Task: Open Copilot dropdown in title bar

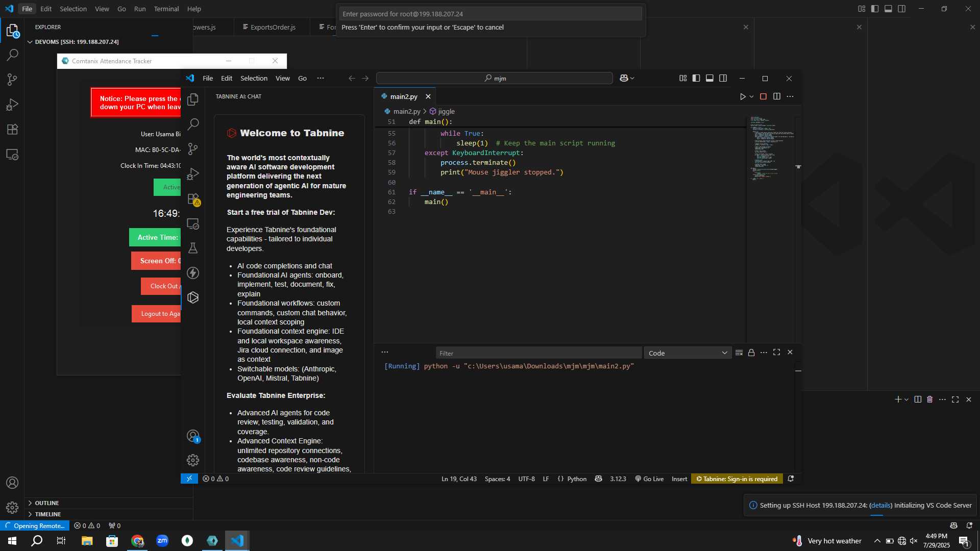Action: pos(632,78)
